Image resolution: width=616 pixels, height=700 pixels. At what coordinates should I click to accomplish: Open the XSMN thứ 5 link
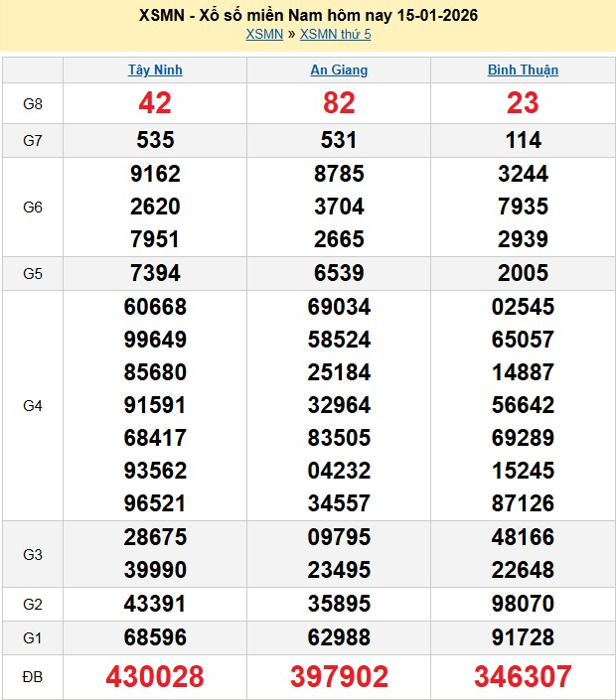click(335, 35)
